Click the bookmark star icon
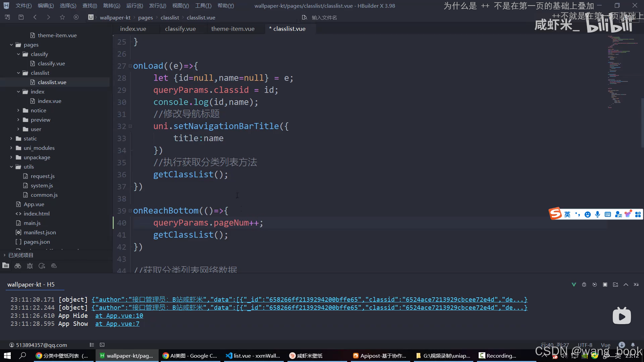 62,17
